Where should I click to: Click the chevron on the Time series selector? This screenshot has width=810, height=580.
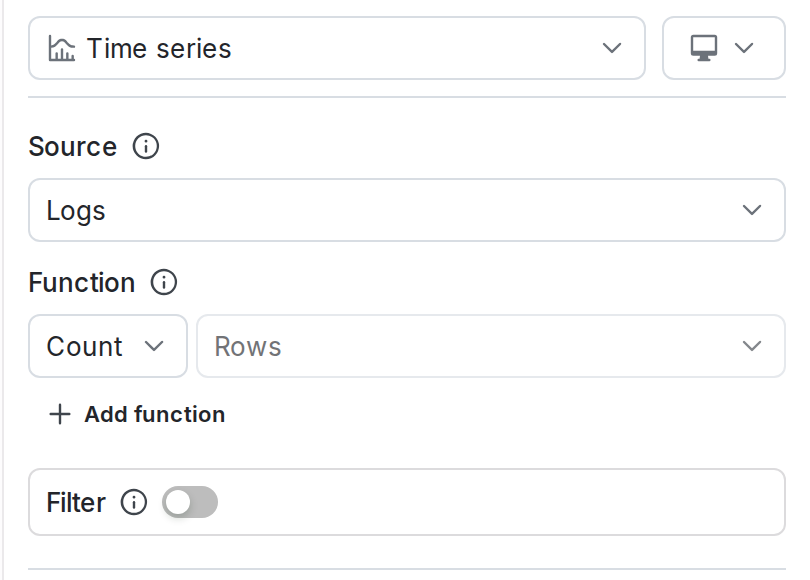point(611,47)
